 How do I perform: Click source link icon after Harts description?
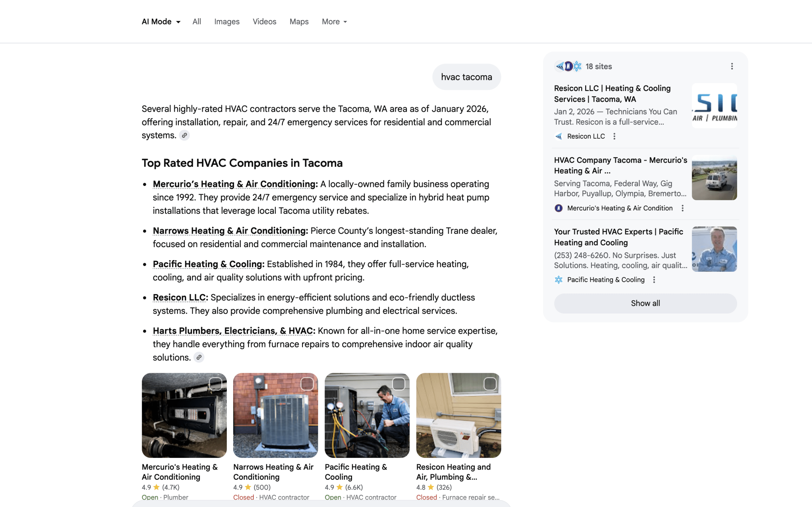click(199, 358)
